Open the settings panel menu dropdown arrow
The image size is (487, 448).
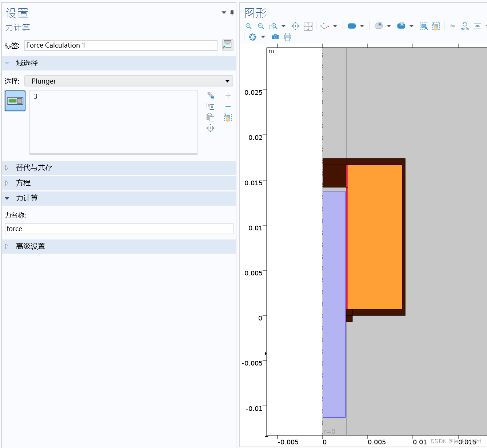tap(224, 13)
